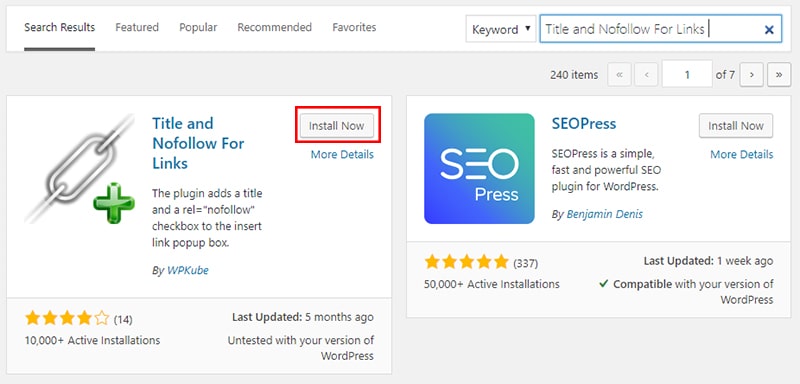Click the current page number field
Viewport: 800px width, 384px height.
[687, 74]
